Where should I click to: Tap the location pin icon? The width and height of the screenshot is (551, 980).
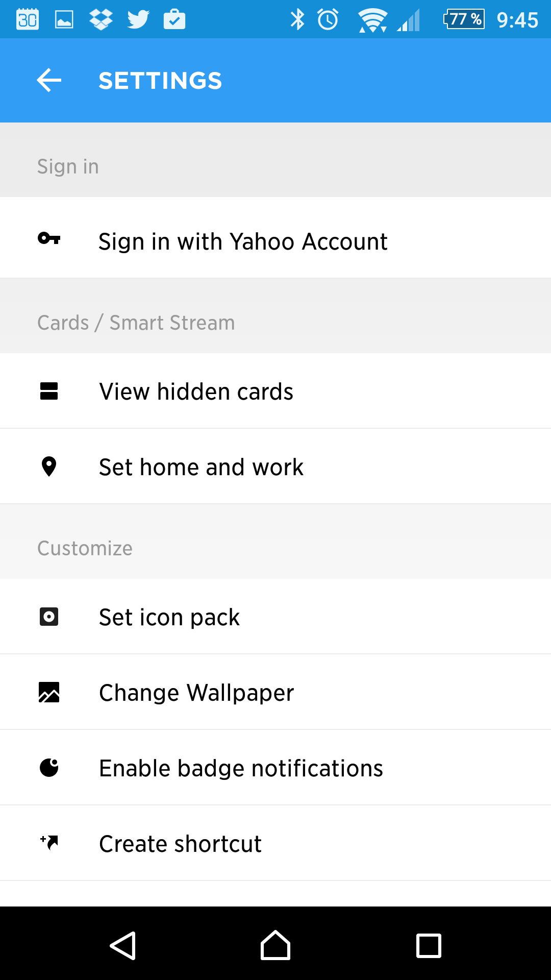49,467
